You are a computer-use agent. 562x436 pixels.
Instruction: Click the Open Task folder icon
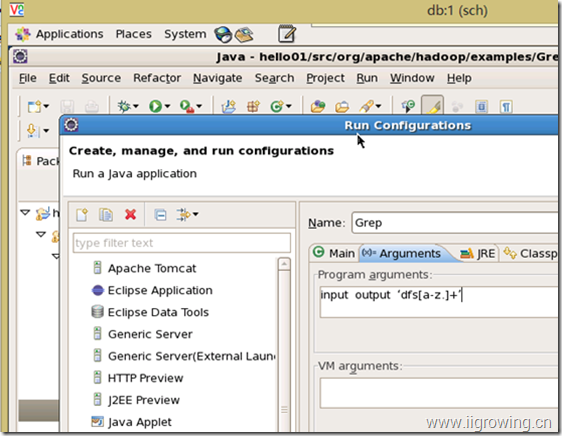tap(342, 106)
